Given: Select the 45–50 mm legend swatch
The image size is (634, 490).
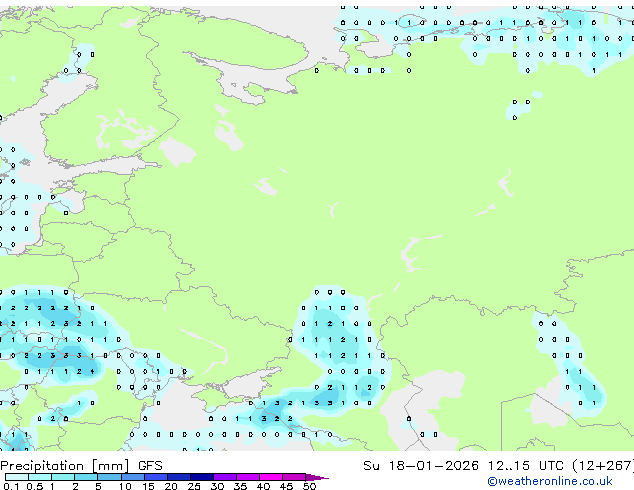Looking at the screenshot, I should point(294,477).
